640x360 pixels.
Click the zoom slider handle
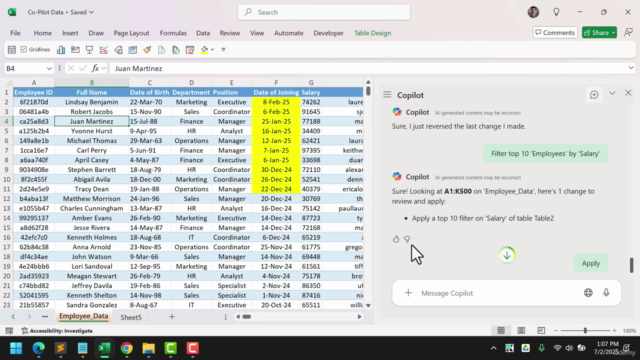click(585, 331)
